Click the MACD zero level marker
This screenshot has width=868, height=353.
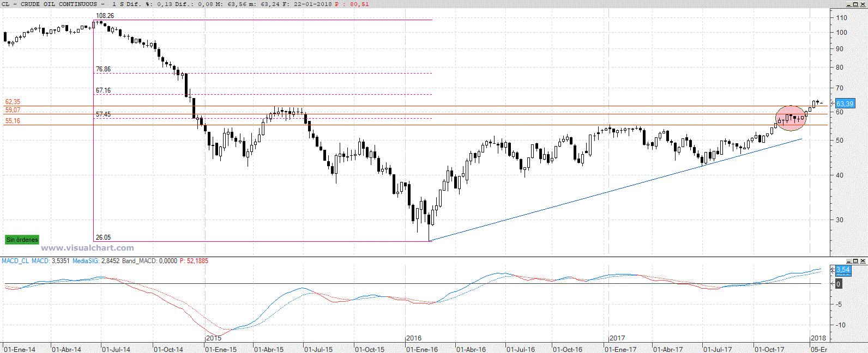838,284
